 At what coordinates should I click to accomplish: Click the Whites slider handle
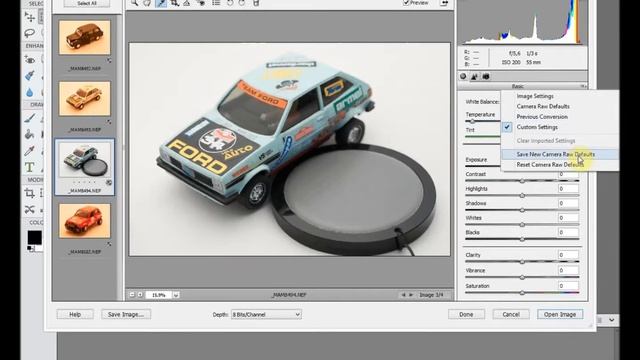click(522, 224)
